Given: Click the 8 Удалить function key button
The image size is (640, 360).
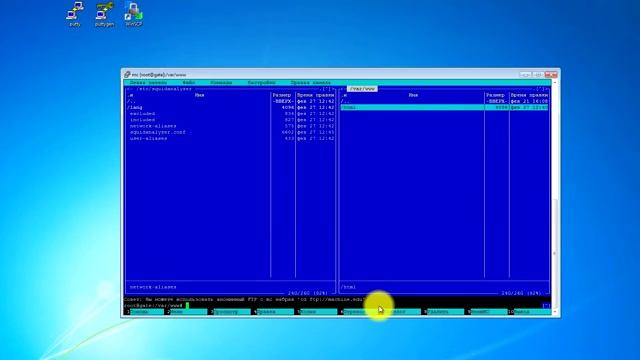Looking at the screenshot, I should [443, 311].
